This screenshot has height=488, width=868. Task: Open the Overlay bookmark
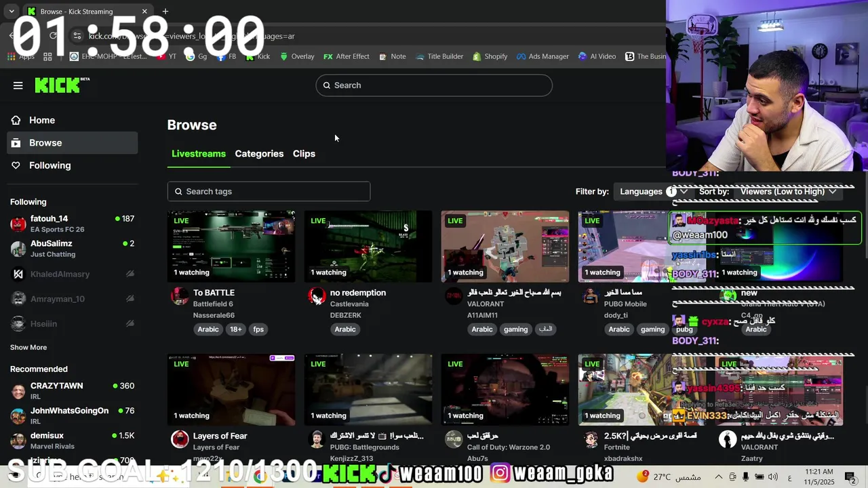click(x=297, y=56)
